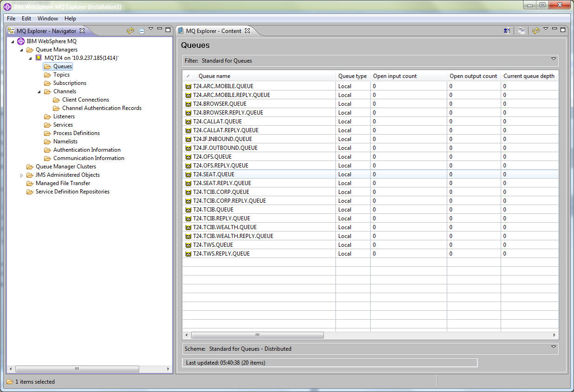Open the Navigator view menu triangle

[151, 29]
